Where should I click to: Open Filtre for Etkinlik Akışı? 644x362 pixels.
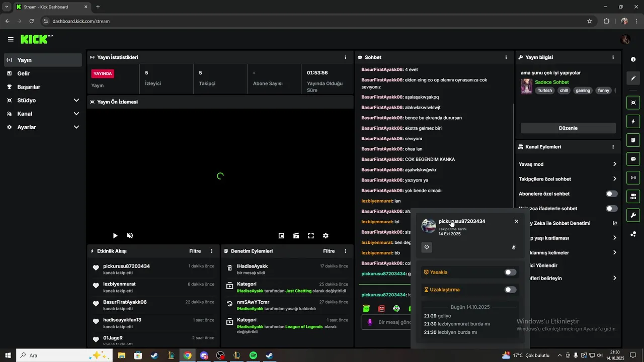(x=195, y=251)
